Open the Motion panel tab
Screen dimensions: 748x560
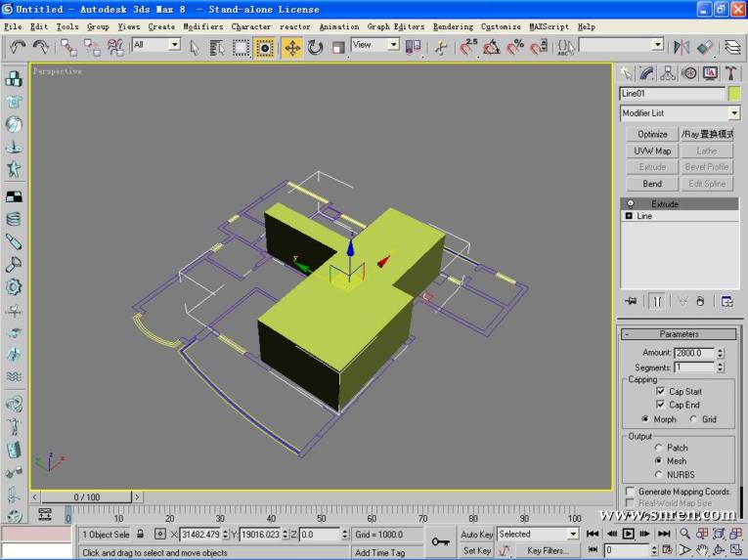click(x=688, y=73)
